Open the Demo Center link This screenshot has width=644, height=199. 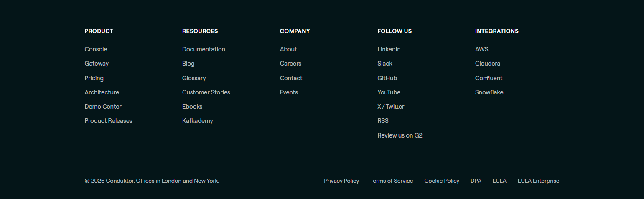[x=103, y=107]
